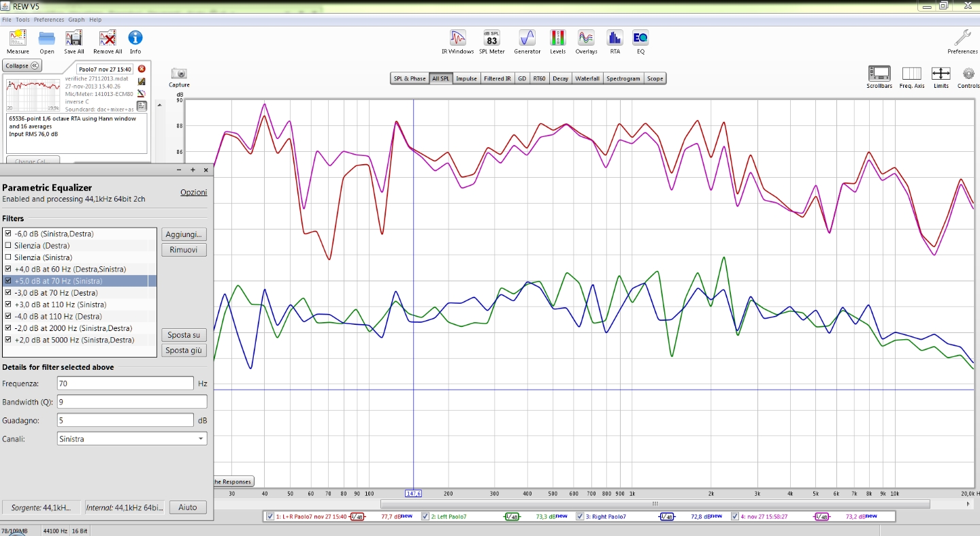Image resolution: width=980 pixels, height=536 pixels.
Task: Open the RTA window
Action: (615, 37)
